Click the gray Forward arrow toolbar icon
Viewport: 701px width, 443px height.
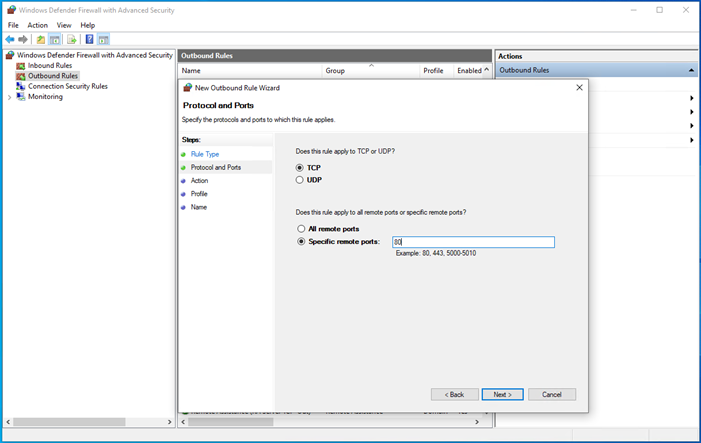click(x=23, y=39)
